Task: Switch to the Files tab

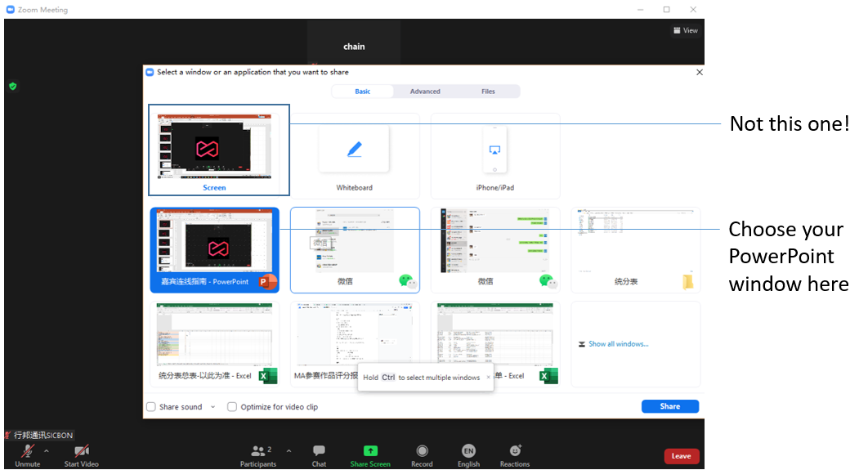Action: tap(488, 92)
